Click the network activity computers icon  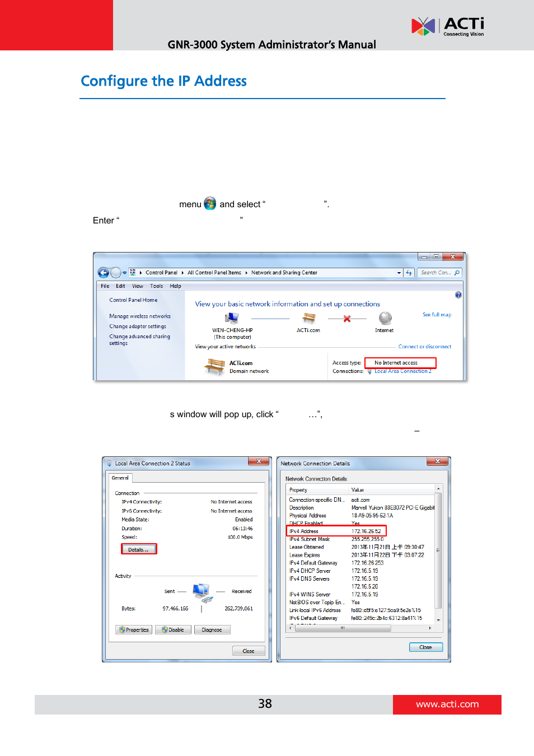(203, 593)
